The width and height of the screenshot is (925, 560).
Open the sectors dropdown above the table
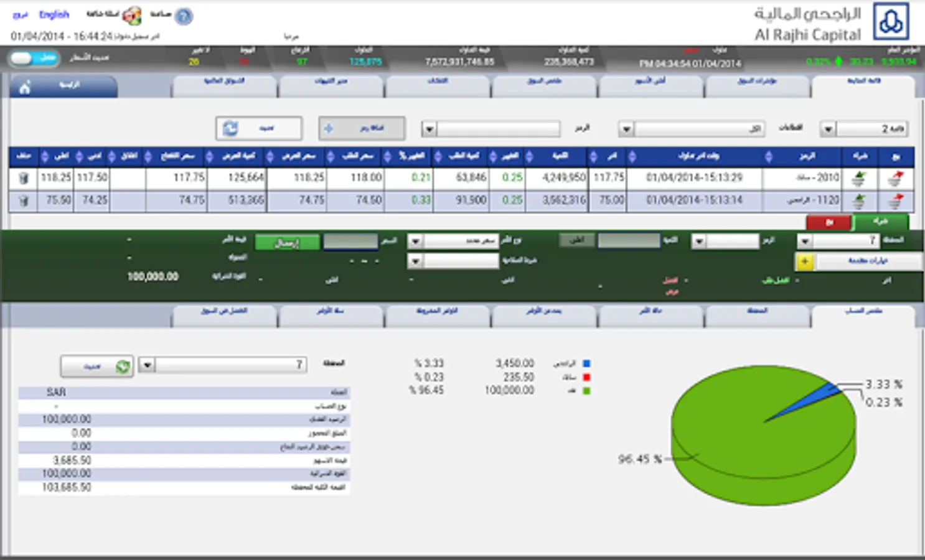coord(626,129)
